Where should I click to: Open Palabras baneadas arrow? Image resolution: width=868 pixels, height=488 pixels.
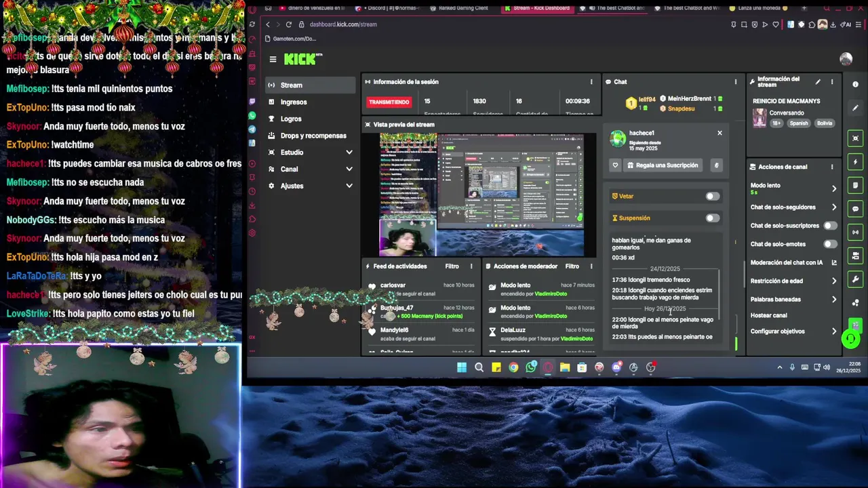834,299
